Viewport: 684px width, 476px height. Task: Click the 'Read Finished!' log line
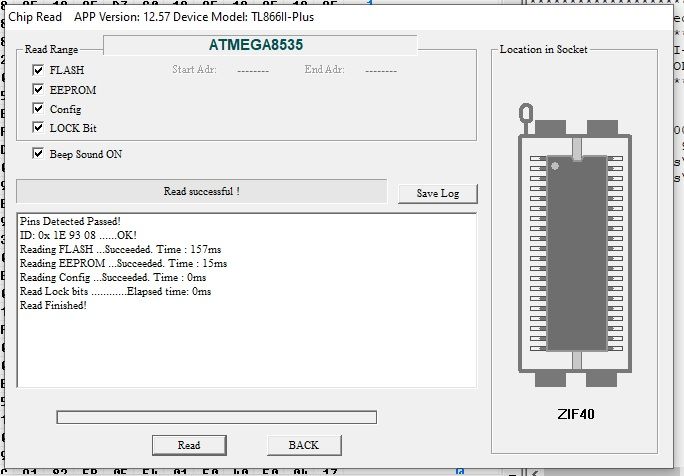click(53, 305)
